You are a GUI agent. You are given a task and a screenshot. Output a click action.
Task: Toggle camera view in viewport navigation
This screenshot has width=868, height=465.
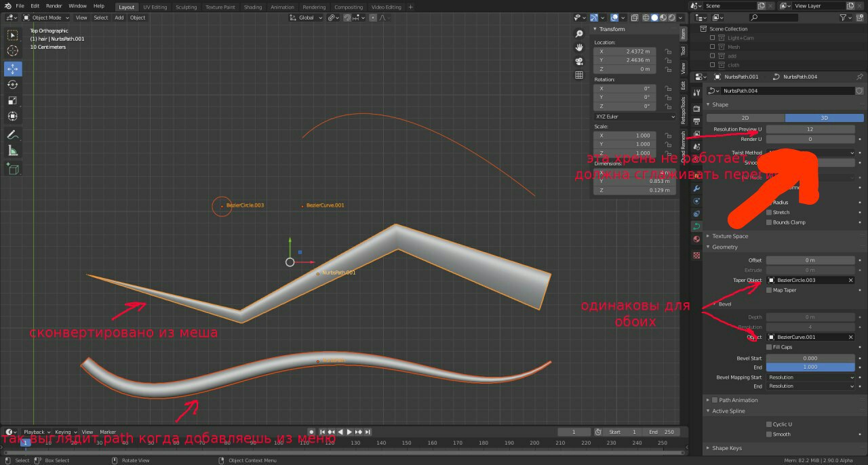point(579,61)
